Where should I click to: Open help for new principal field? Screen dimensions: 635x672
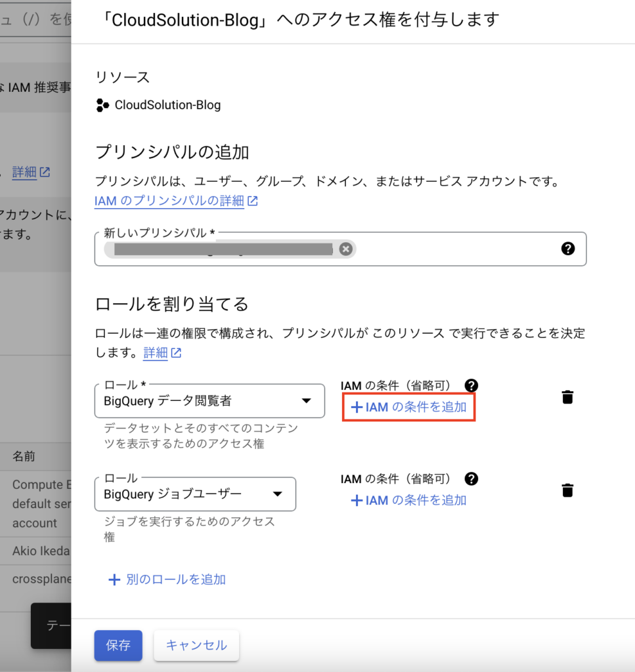click(x=567, y=249)
